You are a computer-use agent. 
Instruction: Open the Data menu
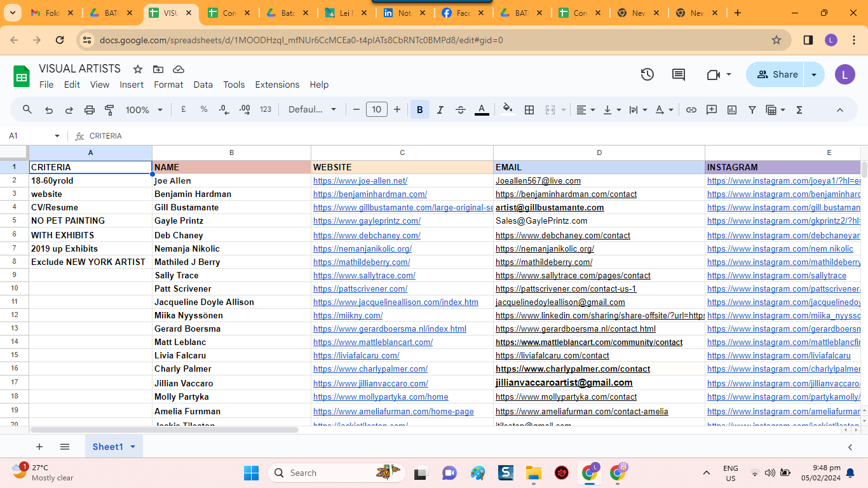[x=203, y=85]
